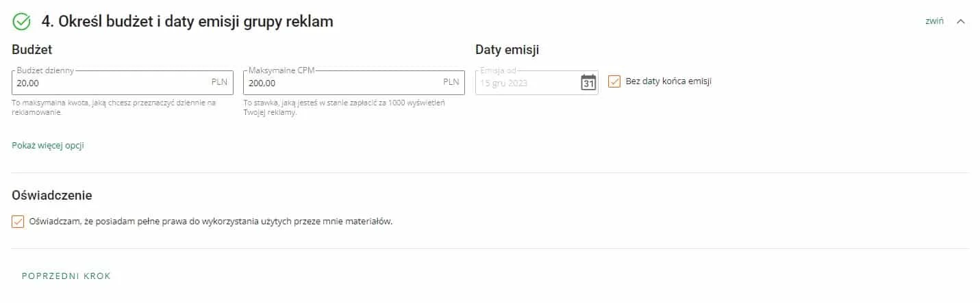This screenshot has height=303, width=980.
Task: Click step 4 heading 'Określ budżet i daty emisji'
Action: click(188, 21)
